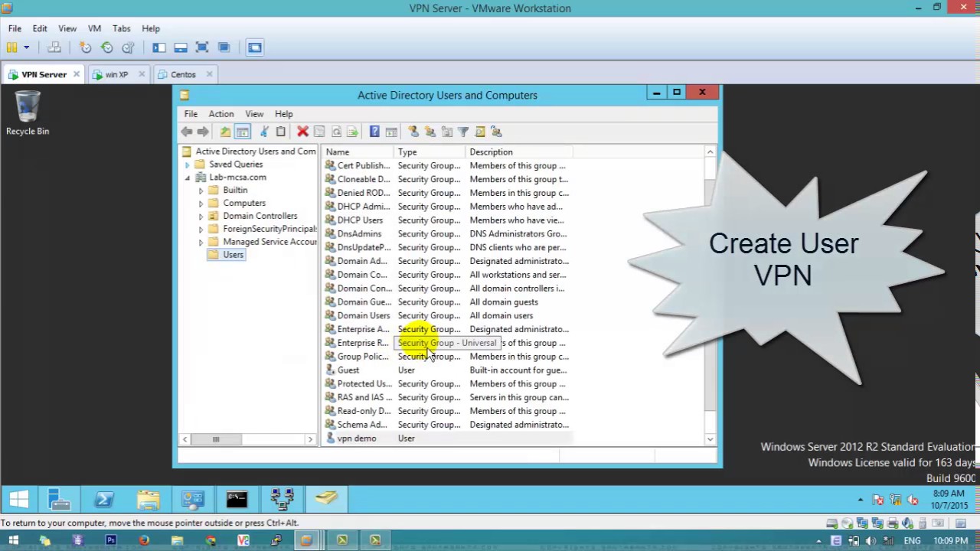Collapse the Lab-mcsa.com tree node
This screenshot has width=980, height=551.
pos(188,178)
